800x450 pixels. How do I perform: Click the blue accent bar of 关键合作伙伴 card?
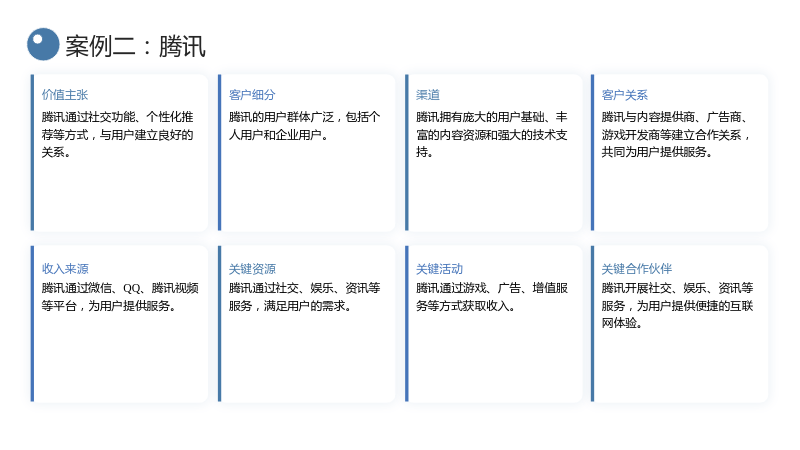(592, 323)
